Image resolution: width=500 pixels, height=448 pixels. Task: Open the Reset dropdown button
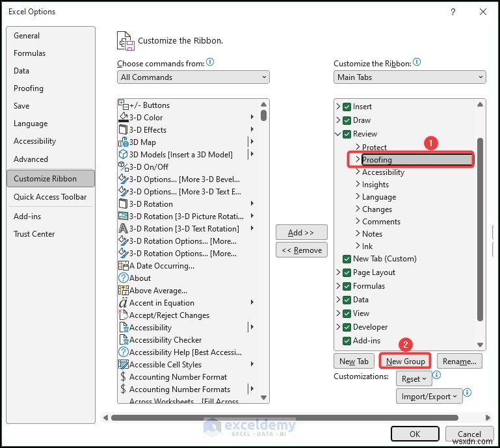(x=414, y=379)
